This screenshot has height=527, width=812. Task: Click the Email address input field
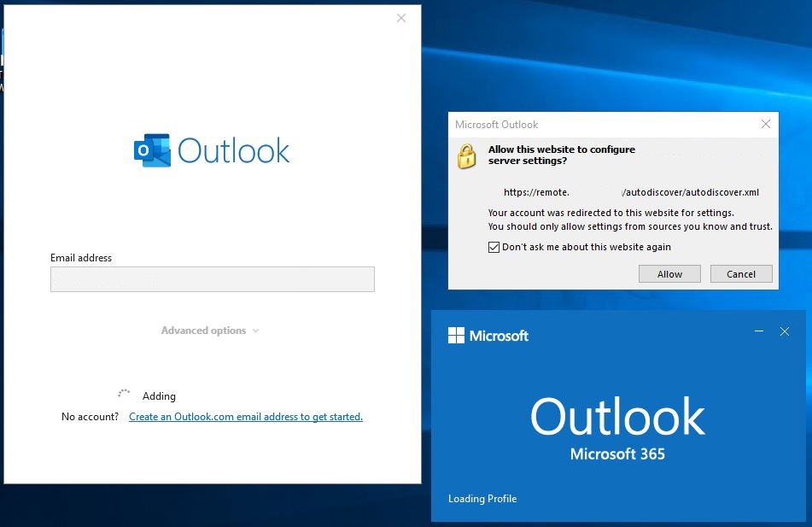[x=213, y=279]
